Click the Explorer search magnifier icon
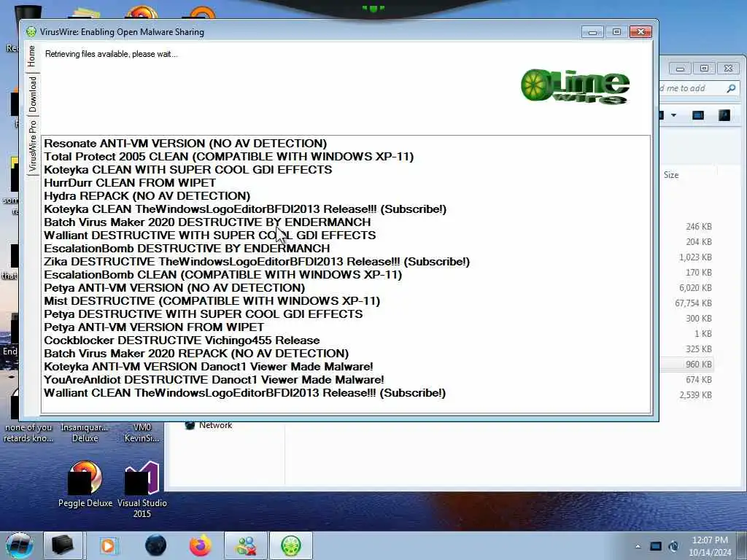Image resolution: width=747 pixels, height=560 pixels. point(731,88)
